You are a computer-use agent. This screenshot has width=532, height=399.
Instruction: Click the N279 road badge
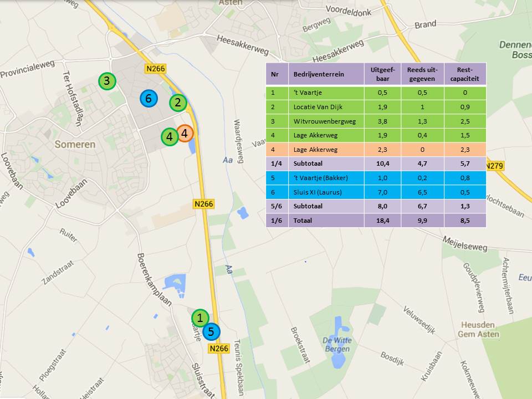[x=497, y=166]
